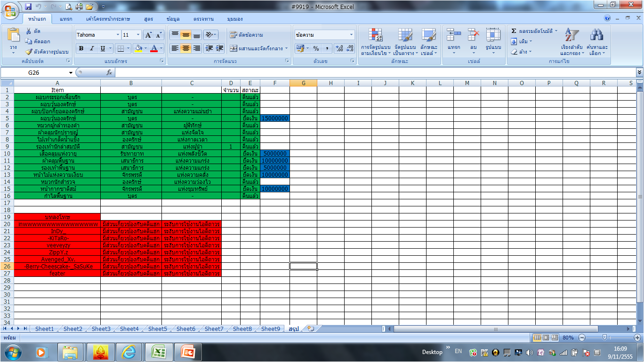Open the Tahoma font name dropdown
This screenshot has height=362, width=644.
[118, 35]
